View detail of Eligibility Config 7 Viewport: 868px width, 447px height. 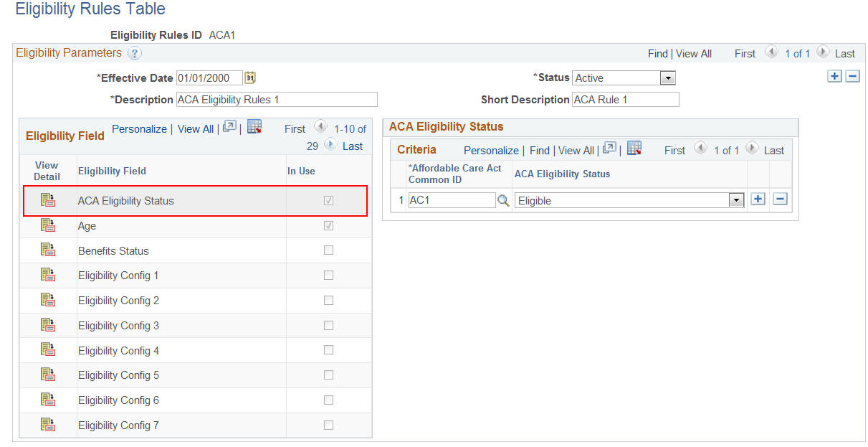point(48,425)
